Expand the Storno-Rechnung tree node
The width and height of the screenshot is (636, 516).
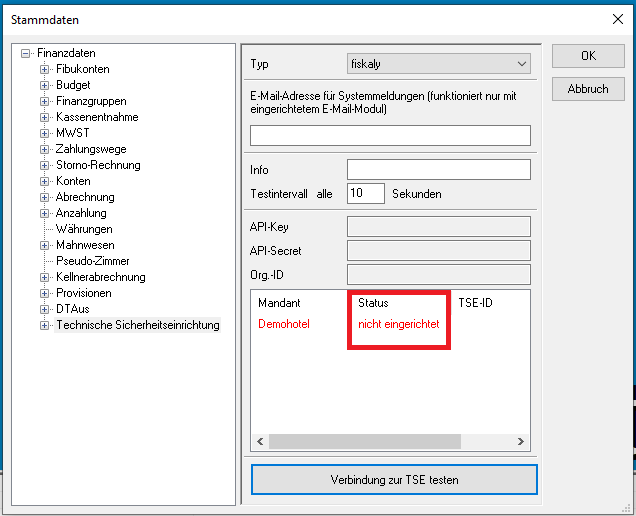tap(44, 165)
